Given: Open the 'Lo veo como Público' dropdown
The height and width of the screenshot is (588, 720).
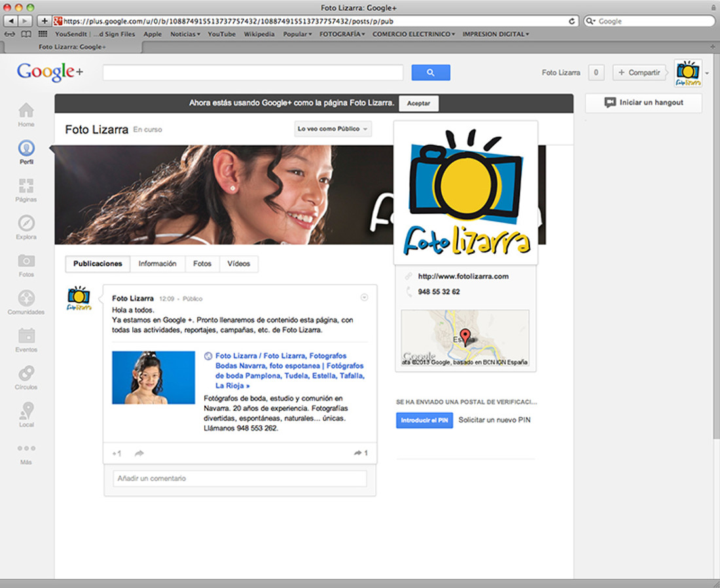Looking at the screenshot, I should 333,129.
